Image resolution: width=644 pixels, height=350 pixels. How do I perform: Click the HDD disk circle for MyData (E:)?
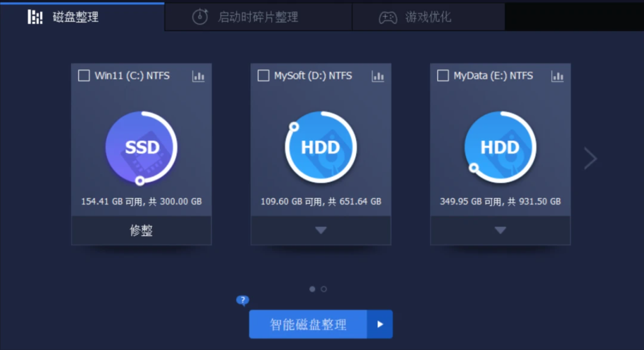click(500, 148)
